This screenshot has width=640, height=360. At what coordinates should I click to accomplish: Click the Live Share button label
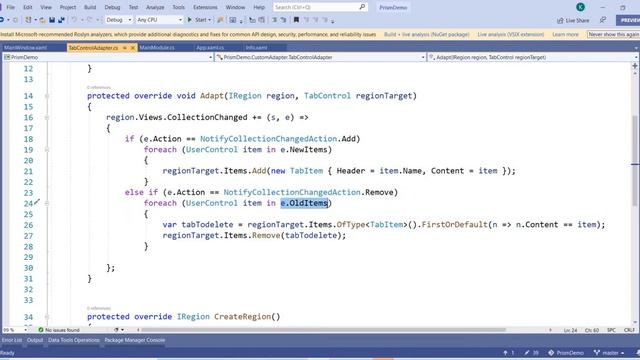tap(577, 20)
